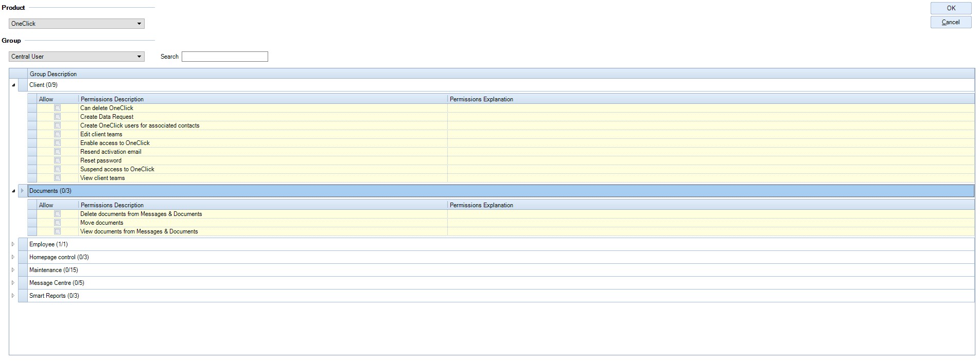
Task: Click the 'Message Centre (0/5)' text
Action: coord(57,283)
